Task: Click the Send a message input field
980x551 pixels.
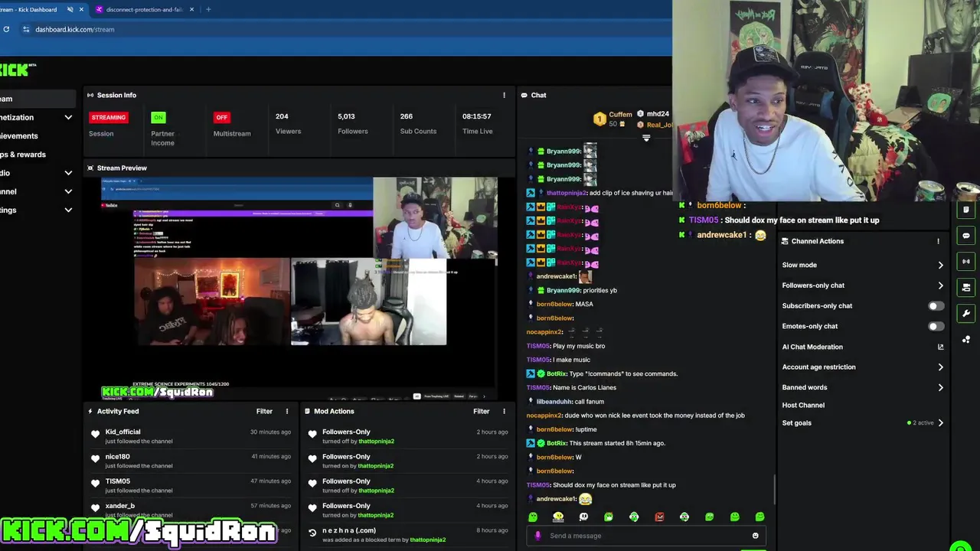Action: pos(647,536)
